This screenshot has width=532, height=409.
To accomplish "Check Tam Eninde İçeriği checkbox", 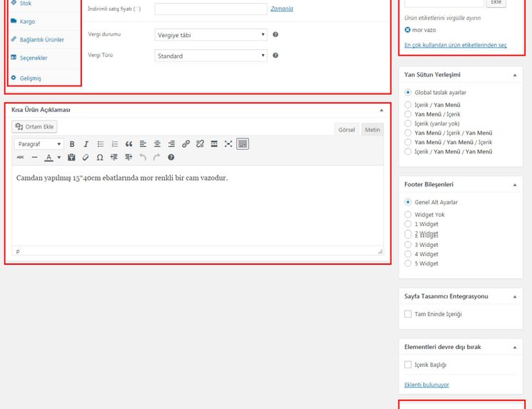I will point(408,314).
